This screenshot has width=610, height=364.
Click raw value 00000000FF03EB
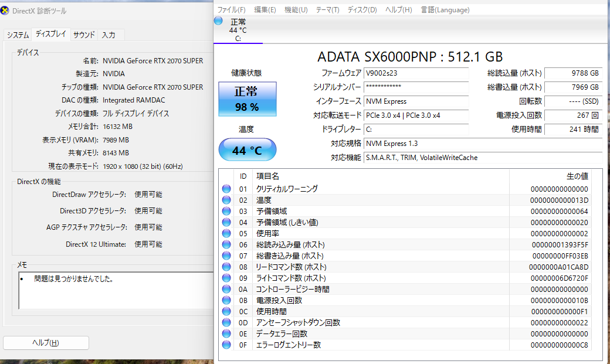click(x=560, y=256)
